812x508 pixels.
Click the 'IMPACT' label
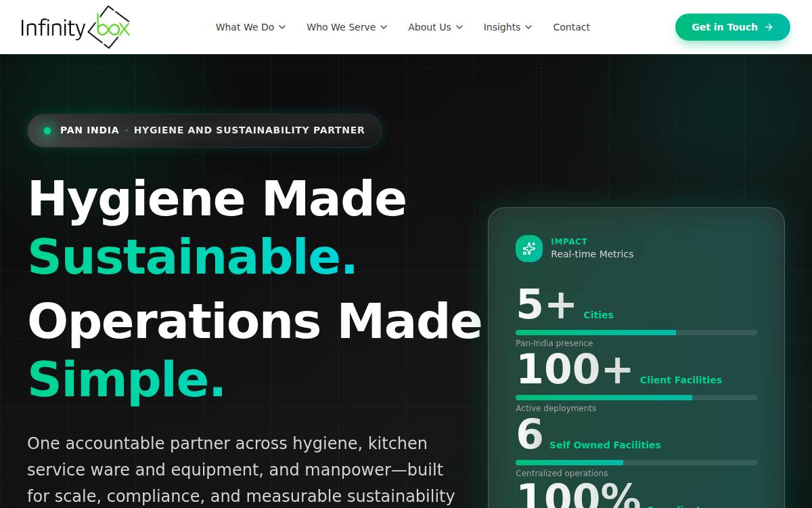point(569,242)
